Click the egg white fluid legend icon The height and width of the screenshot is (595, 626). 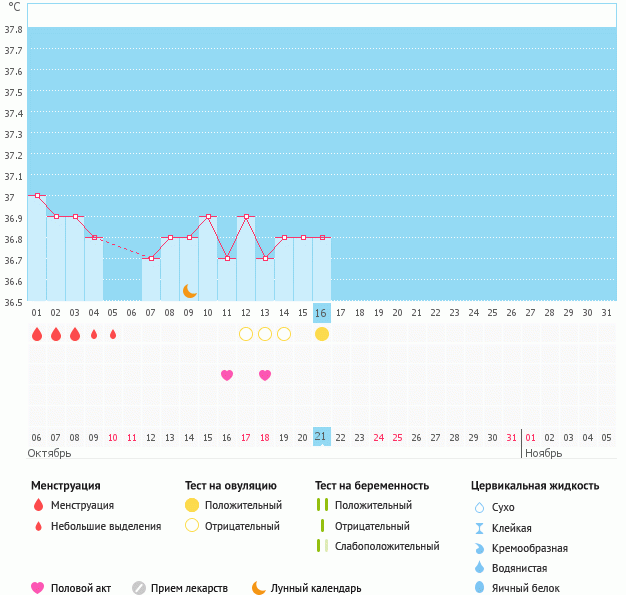(479, 588)
